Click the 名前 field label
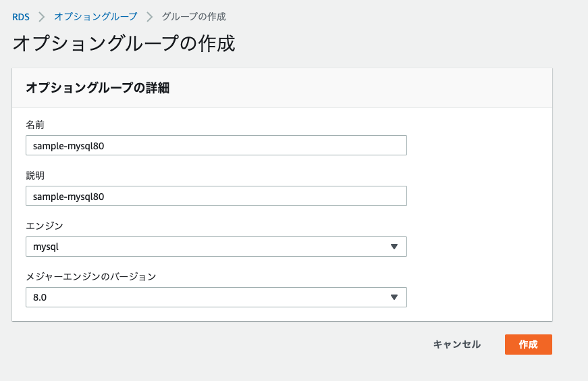The height and width of the screenshot is (381, 588). click(x=35, y=124)
